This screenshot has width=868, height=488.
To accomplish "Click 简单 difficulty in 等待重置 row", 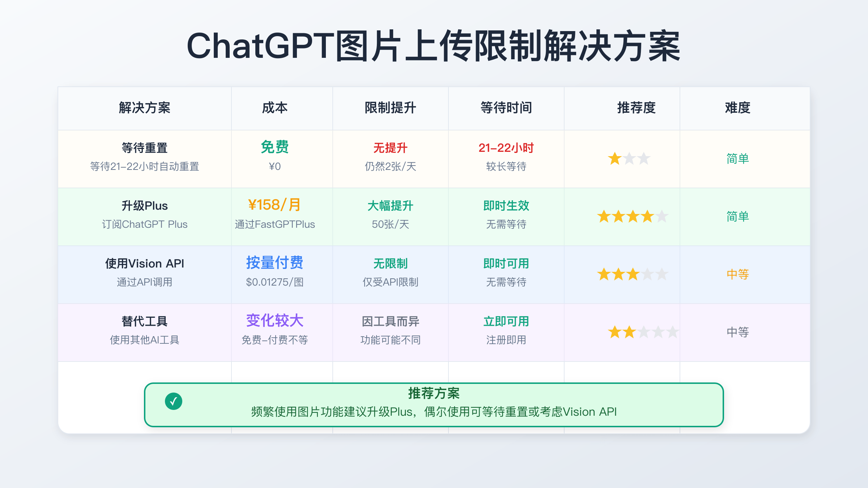I will coord(738,159).
